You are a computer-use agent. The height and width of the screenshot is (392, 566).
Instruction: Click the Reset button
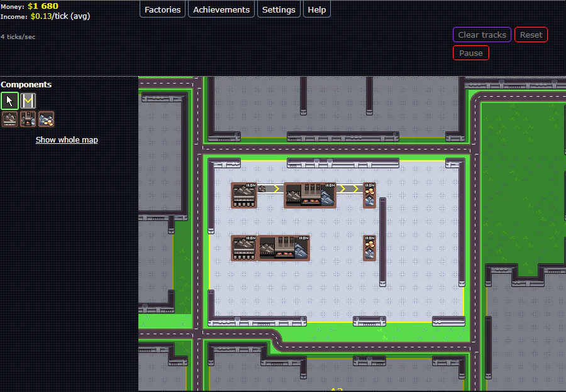[531, 35]
